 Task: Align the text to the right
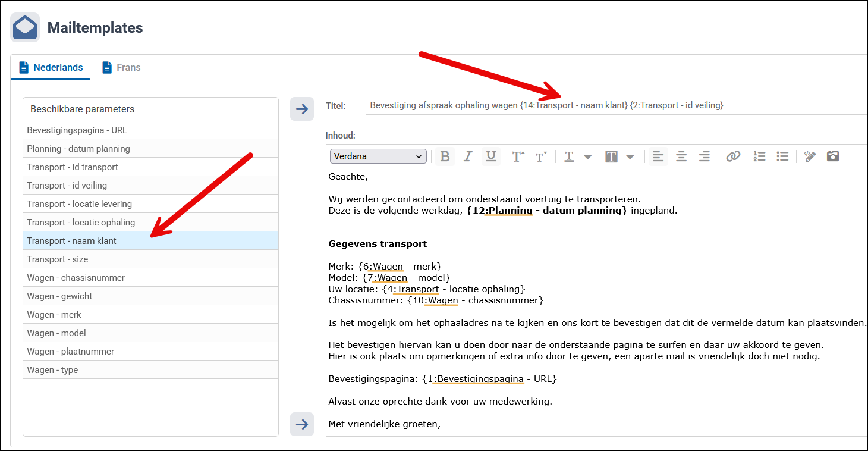click(705, 156)
